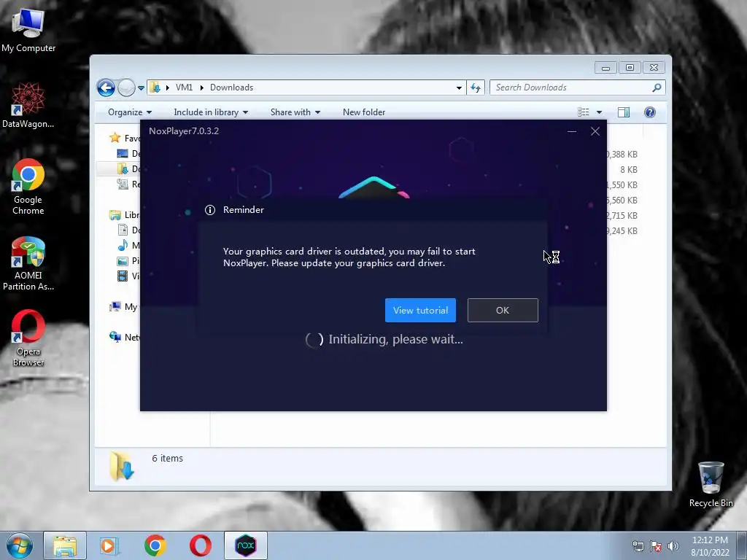This screenshot has height=560, width=747.
Task: Click VM1 in the address breadcrumb
Action: click(184, 87)
